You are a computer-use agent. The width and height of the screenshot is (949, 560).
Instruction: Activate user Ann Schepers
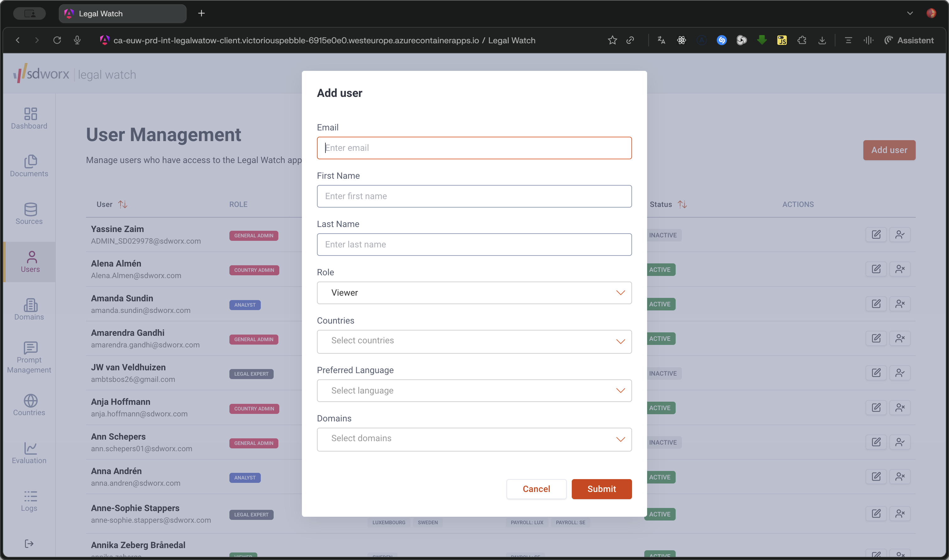[900, 442]
